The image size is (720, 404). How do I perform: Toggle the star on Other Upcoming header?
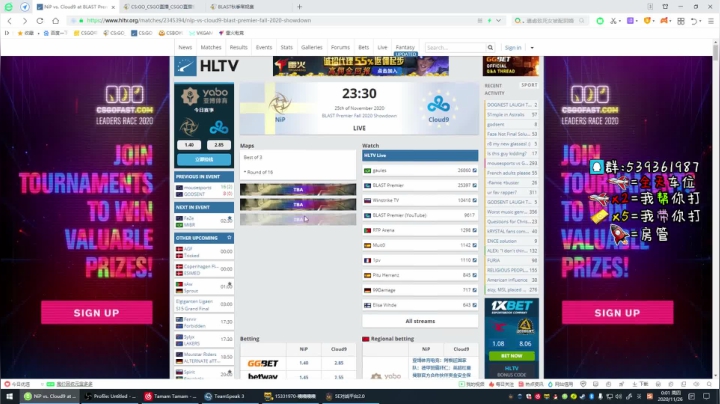229,238
